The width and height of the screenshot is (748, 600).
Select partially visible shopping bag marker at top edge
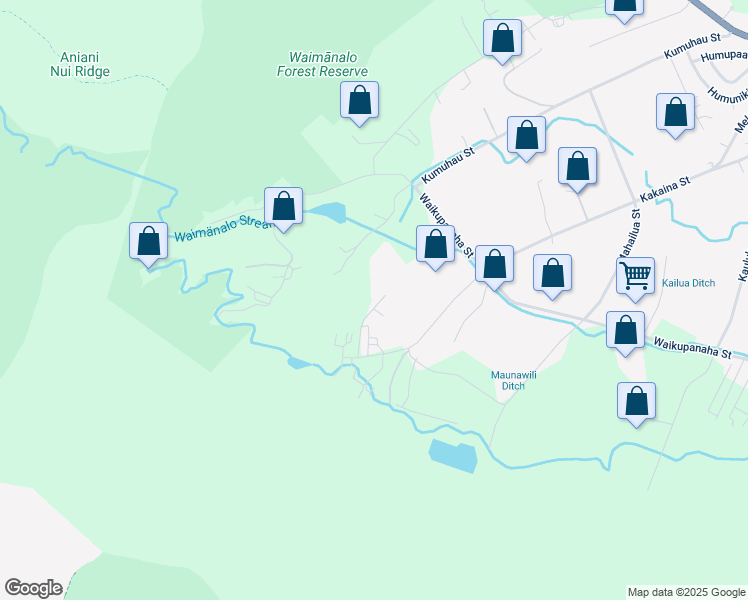point(624,10)
